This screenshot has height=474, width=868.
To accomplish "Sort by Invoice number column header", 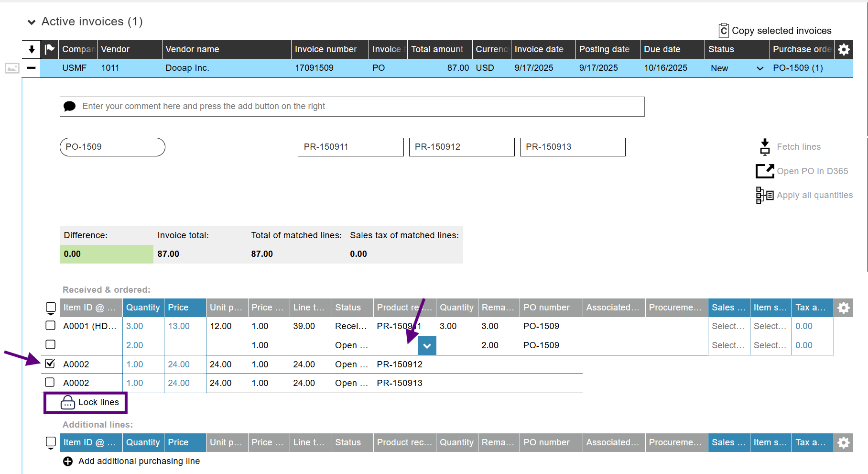I will pyautogui.click(x=325, y=49).
